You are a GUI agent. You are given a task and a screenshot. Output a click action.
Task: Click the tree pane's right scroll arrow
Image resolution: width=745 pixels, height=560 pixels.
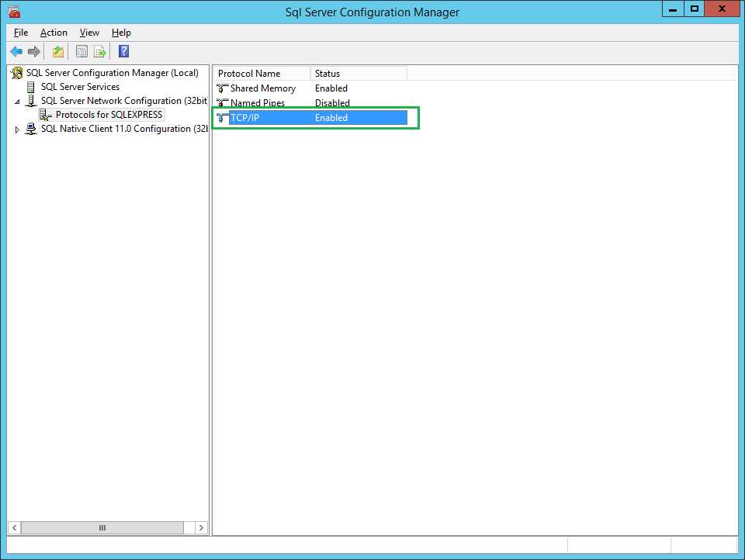202,527
